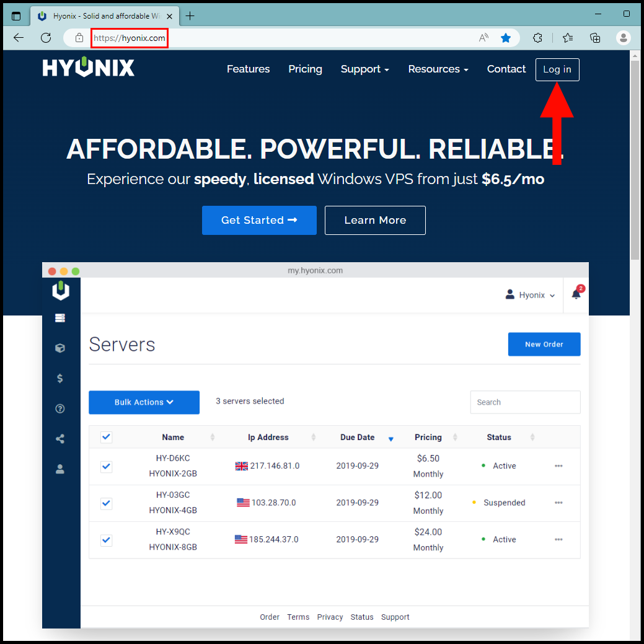Viewport: 644px width, 644px height.
Task: Open the billing dollar icon in sidebar
Action: pyautogui.click(x=60, y=378)
